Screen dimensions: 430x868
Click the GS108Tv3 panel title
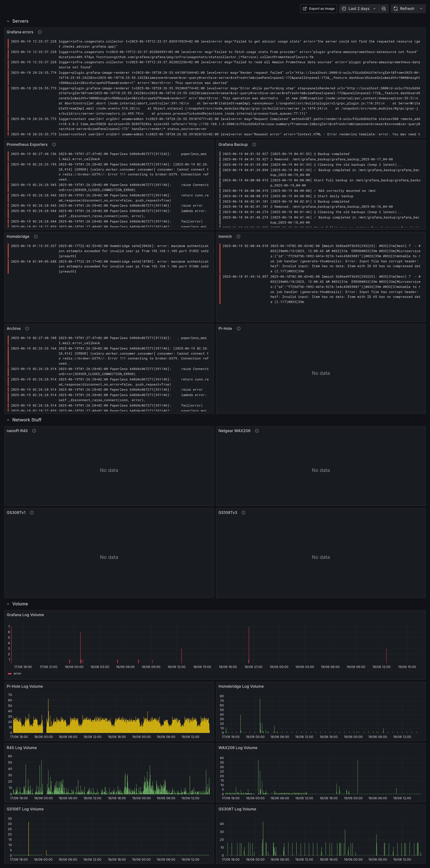pos(228,512)
